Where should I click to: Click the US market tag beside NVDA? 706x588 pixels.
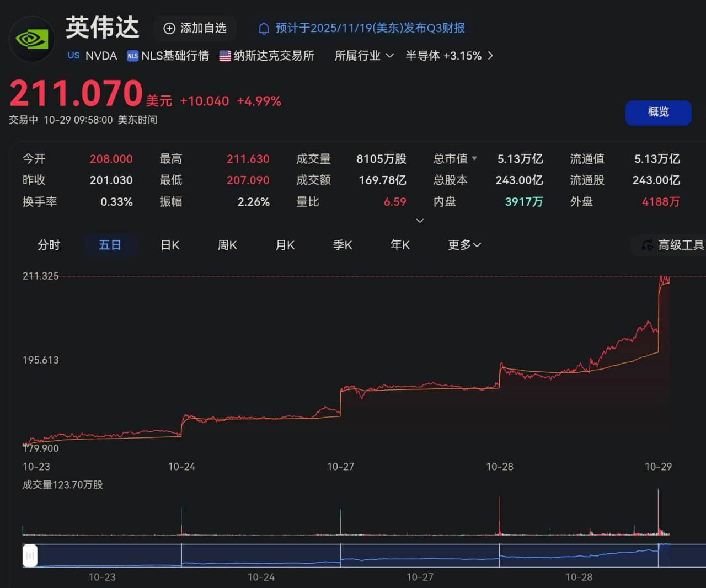[x=73, y=56]
